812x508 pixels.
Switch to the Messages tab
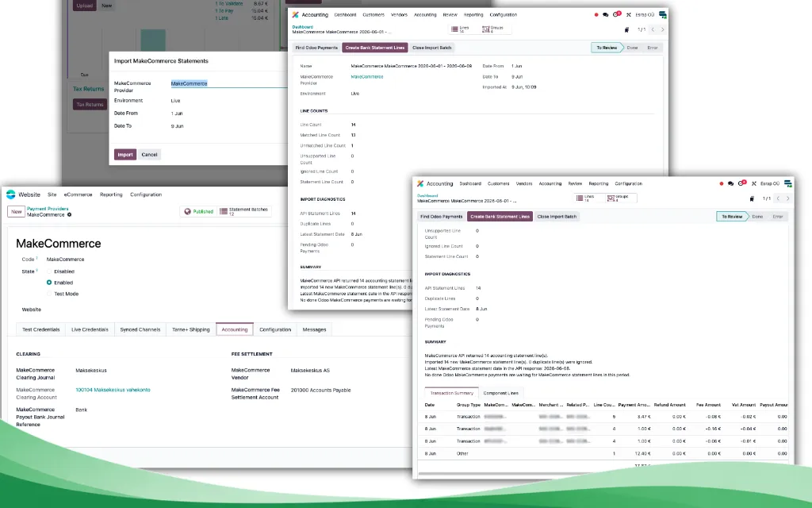[x=314, y=329]
